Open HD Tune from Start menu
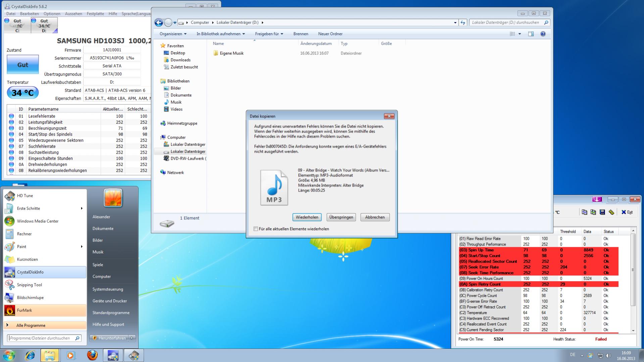 (x=45, y=196)
